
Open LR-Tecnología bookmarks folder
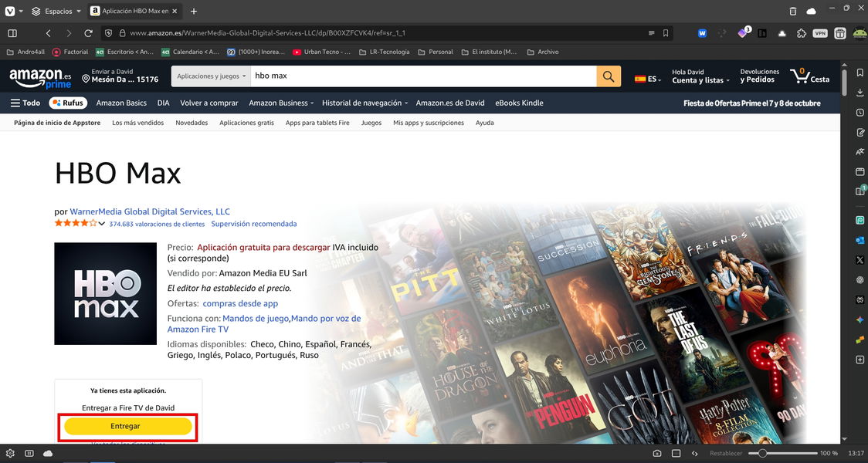click(384, 52)
